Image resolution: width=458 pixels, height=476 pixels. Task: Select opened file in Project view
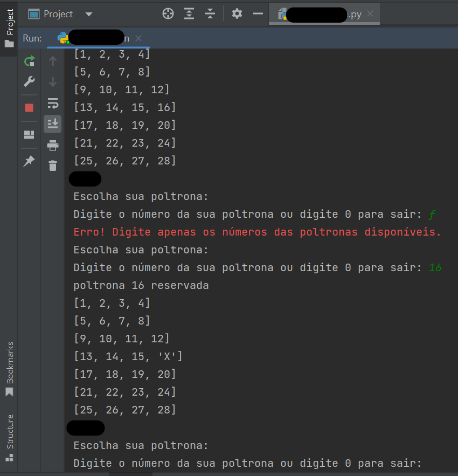click(168, 13)
